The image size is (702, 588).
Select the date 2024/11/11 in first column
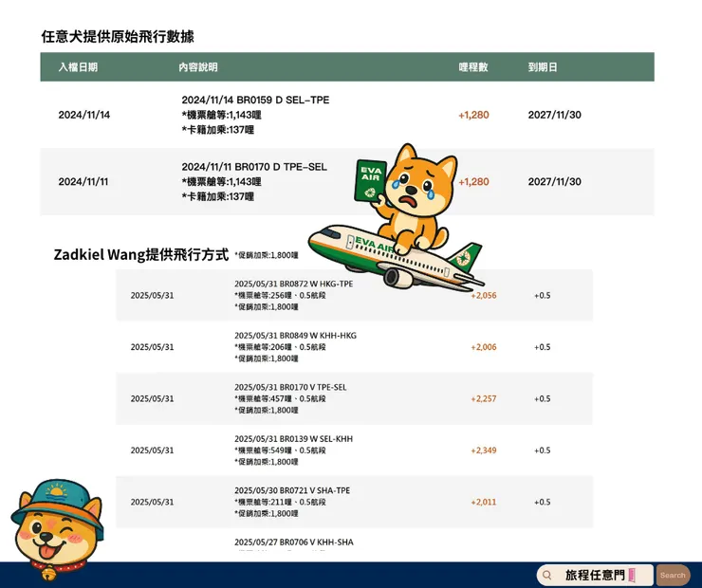click(x=83, y=182)
